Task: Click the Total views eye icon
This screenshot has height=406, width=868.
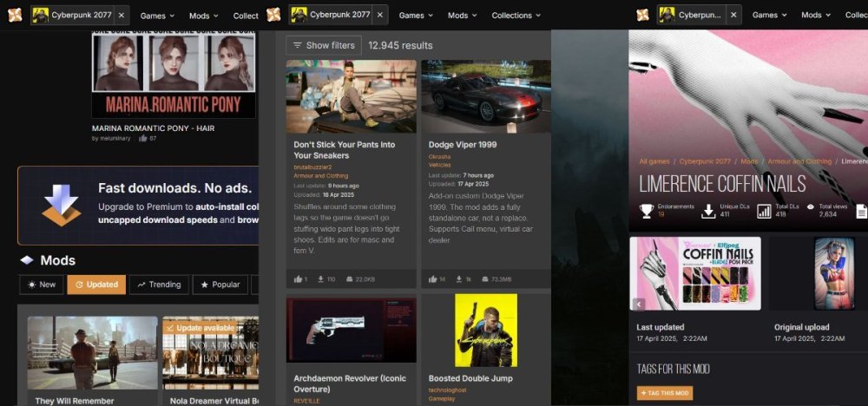Action: point(811,206)
